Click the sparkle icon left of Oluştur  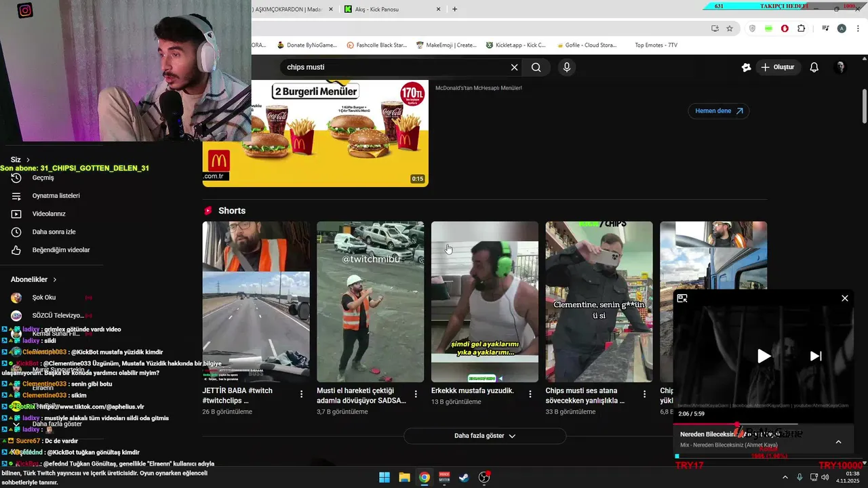click(746, 67)
